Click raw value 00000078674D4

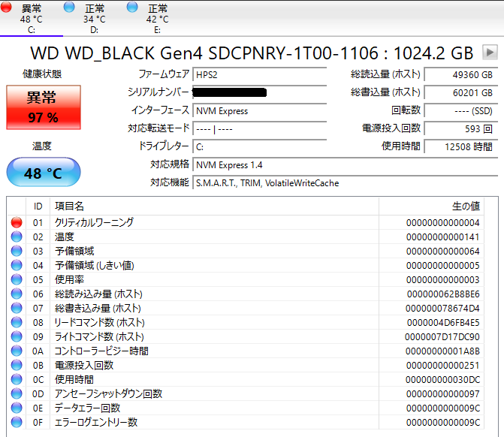pos(442,308)
